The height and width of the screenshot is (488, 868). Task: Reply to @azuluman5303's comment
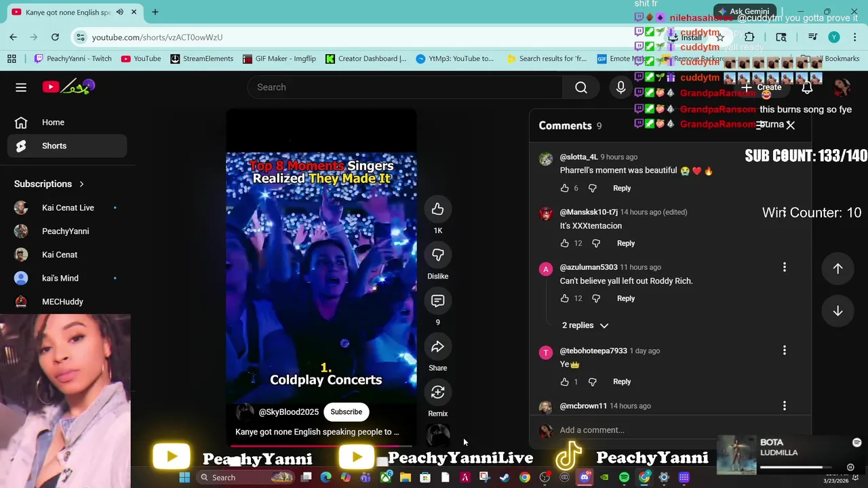coord(626,298)
